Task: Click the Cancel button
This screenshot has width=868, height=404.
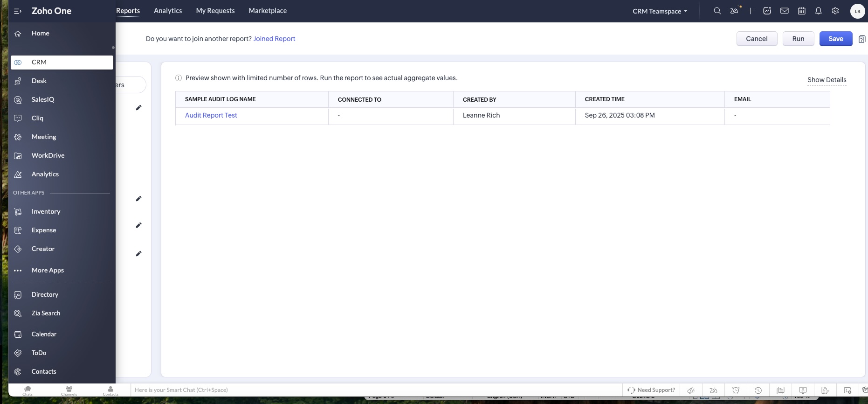Action: coord(757,39)
